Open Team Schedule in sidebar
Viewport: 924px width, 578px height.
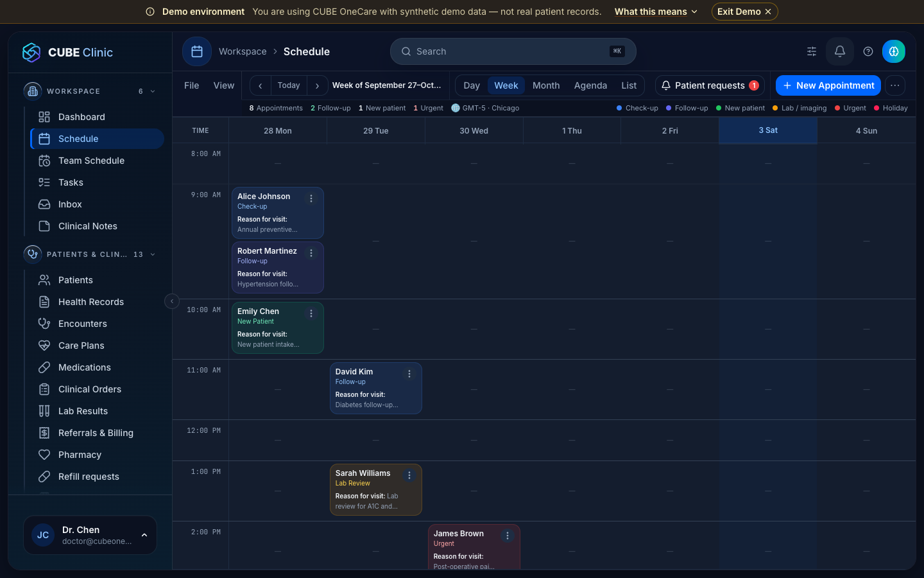click(x=97, y=161)
